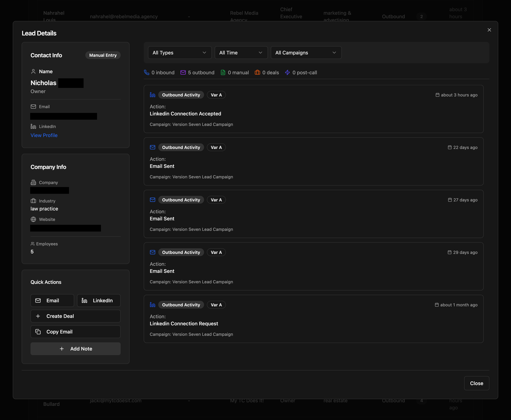
Task: Click the Add Note button
Action: [76, 349]
